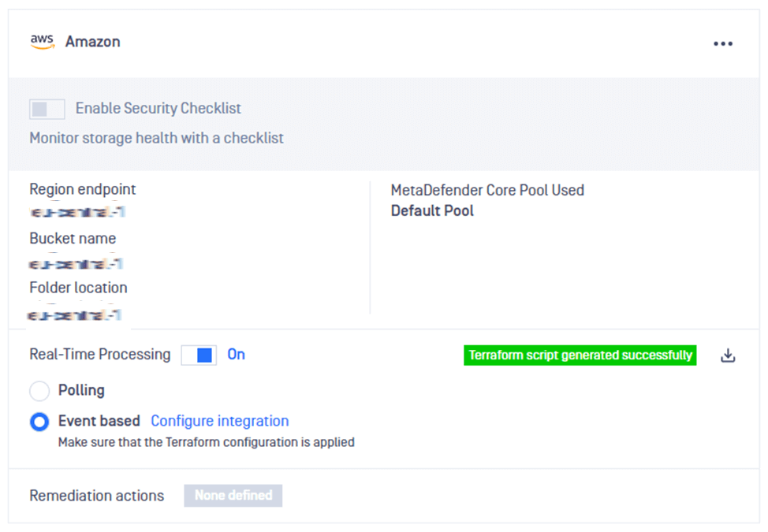Toggle the Enable Security Checklist switch

47,109
